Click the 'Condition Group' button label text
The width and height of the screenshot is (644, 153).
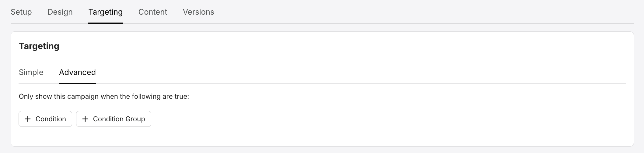[119, 119]
